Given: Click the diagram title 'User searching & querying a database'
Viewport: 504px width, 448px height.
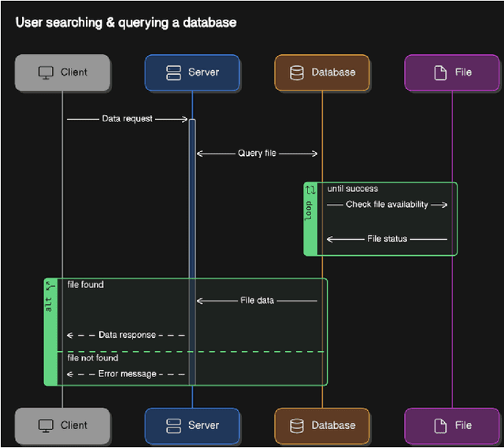Looking at the screenshot, I should (x=126, y=23).
